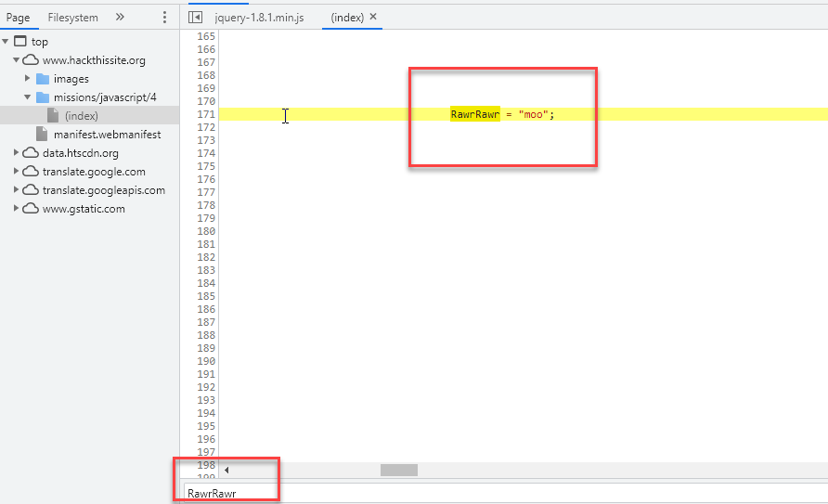Click the www.gstatic.com cloud icon
Viewport: 828px width, 504px height.
pyautogui.click(x=31, y=209)
